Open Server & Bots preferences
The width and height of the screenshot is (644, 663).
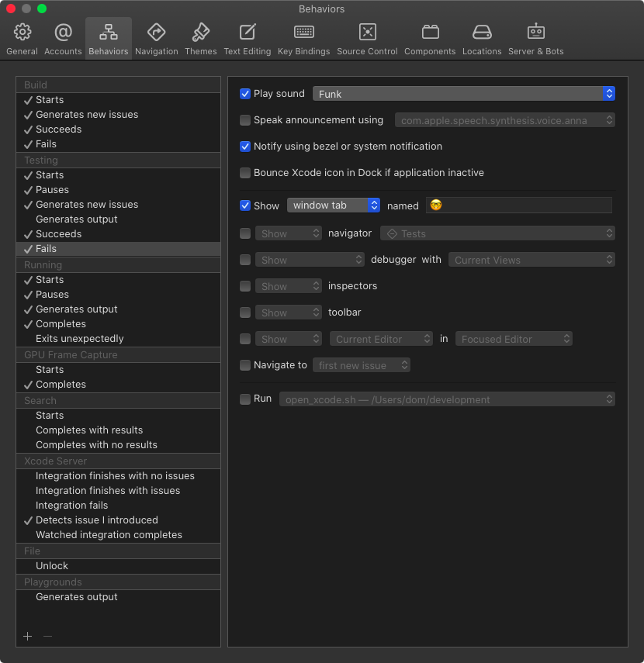point(535,40)
